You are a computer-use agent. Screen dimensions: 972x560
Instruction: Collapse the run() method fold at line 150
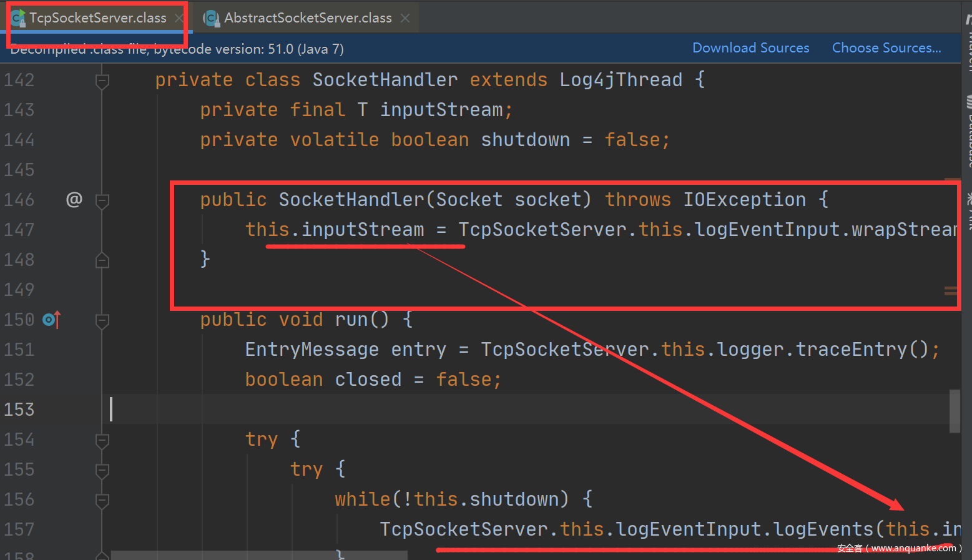[102, 320]
